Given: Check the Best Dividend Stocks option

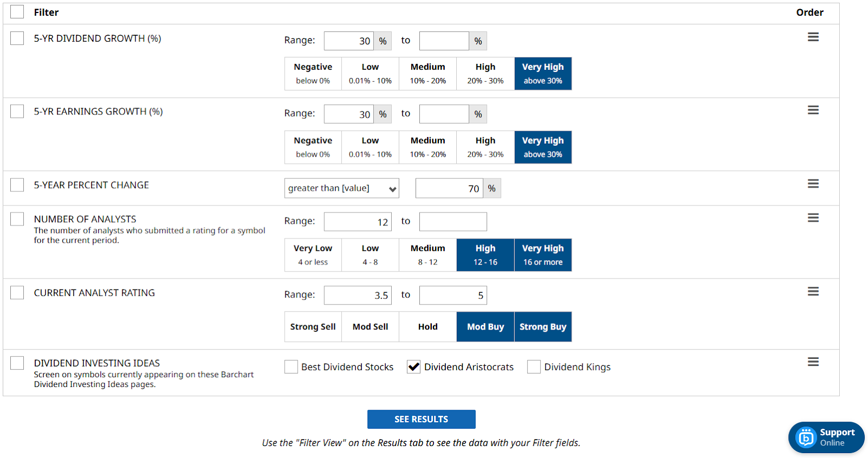Looking at the screenshot, I should [x=291, y=367].
